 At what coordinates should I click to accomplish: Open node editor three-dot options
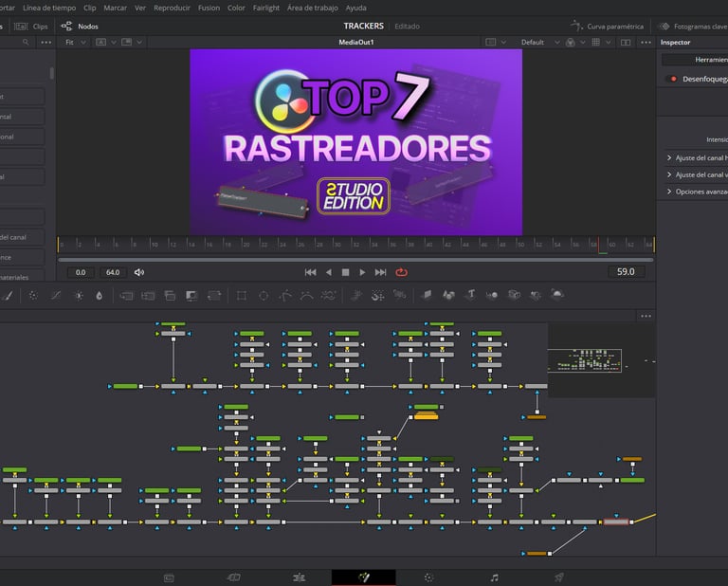646,316
